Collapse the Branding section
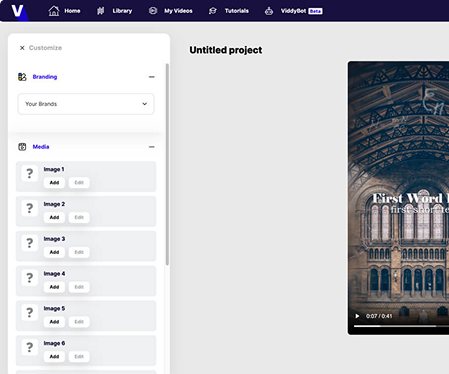 pyautogui.click(x=151, y=77)
